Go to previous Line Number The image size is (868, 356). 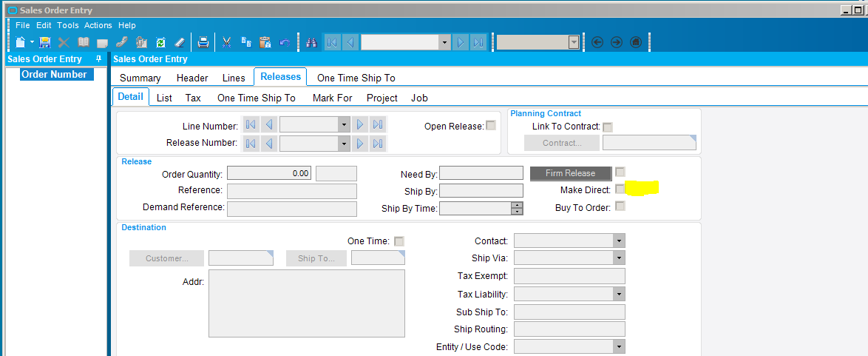pyautogui.click(x=269, y=125)
